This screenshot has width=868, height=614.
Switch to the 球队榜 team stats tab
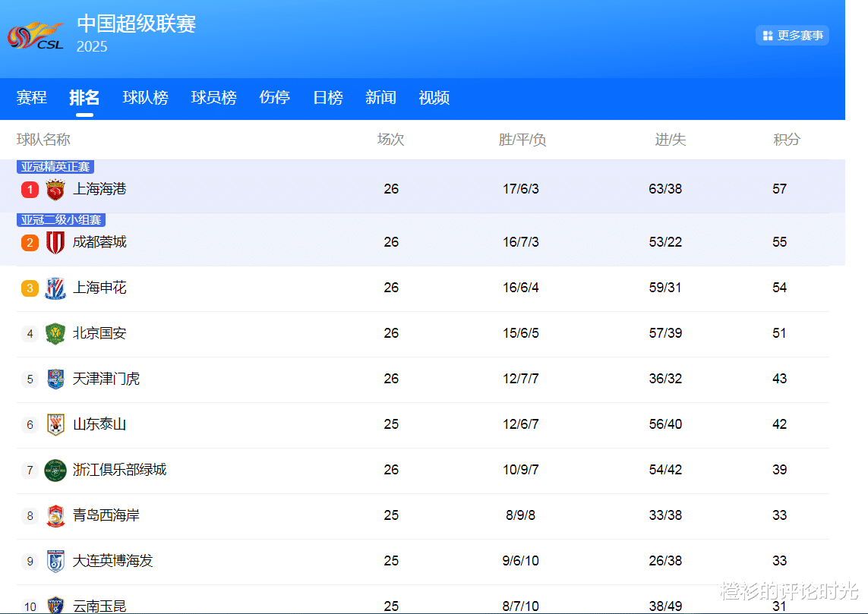click(146, 98)
